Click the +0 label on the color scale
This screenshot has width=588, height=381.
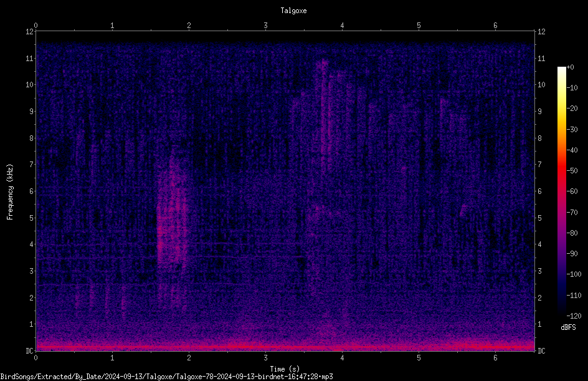click(570, 67)
